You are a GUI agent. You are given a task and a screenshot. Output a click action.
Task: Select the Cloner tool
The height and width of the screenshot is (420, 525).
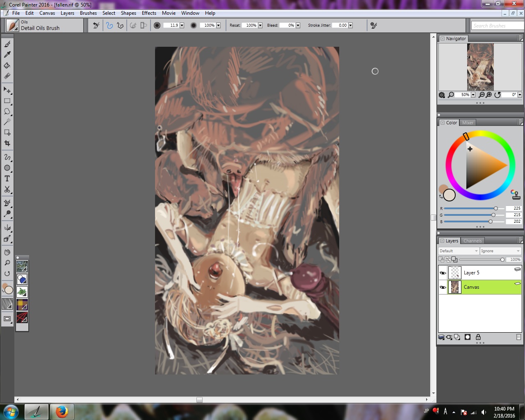[x=7, y=203]
